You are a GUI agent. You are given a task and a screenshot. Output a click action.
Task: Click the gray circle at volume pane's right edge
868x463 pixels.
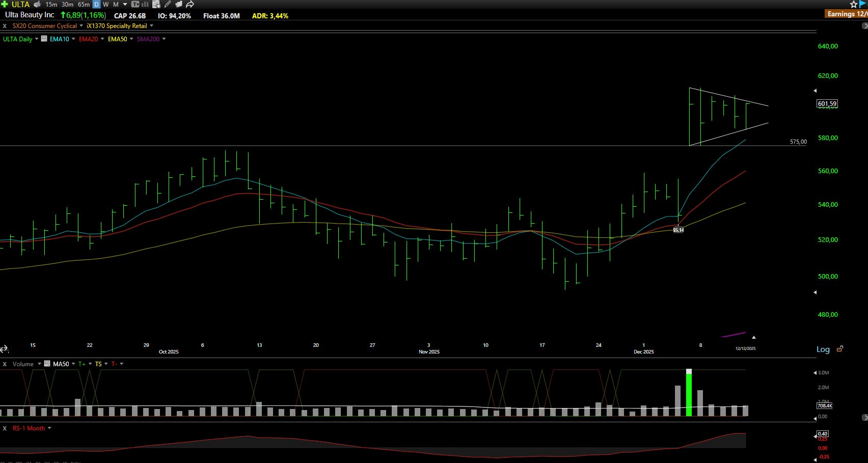[x=864, y=417]
